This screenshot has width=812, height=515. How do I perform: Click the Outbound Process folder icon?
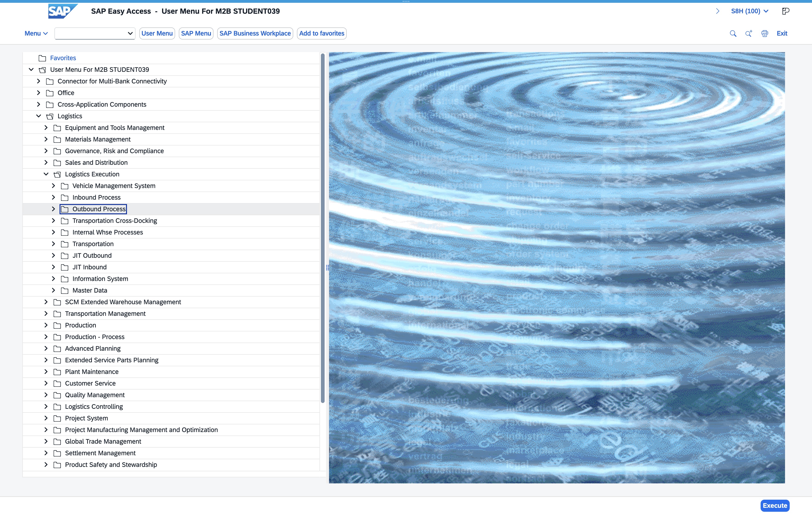tap(64, 209)
